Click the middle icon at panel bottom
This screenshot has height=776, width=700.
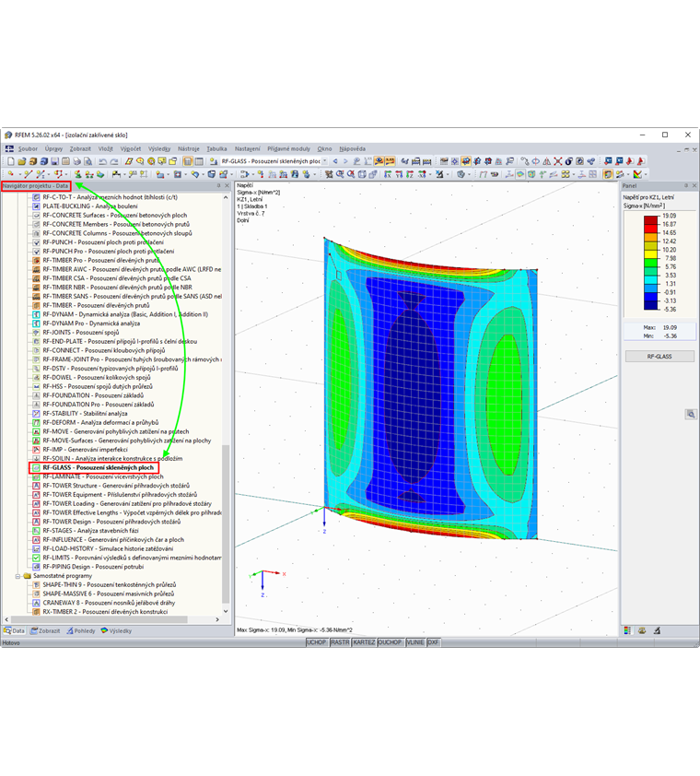click(642, 630)
